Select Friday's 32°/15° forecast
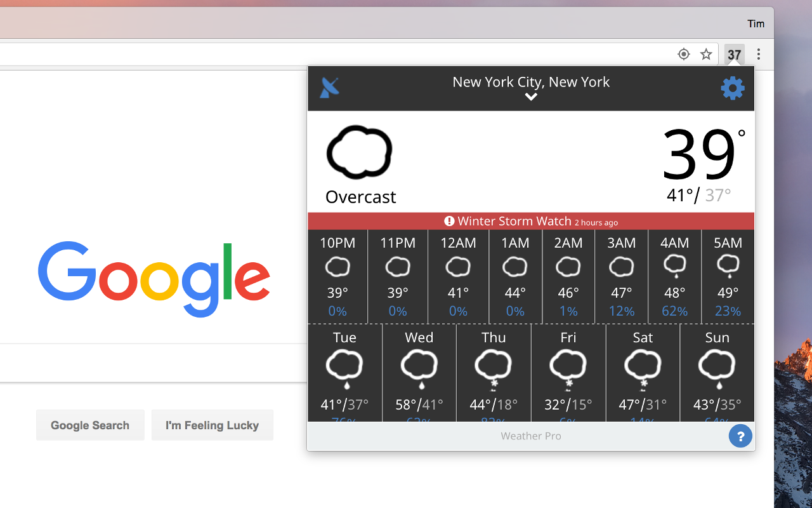This screenshot has height=508, width=812. tap(568, 403)
